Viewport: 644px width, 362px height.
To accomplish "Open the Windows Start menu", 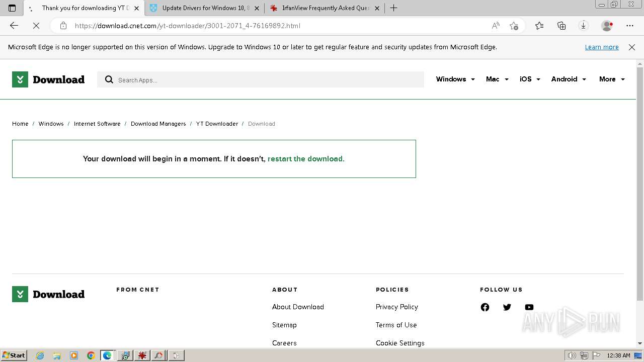I will click(x=14, y=355).
